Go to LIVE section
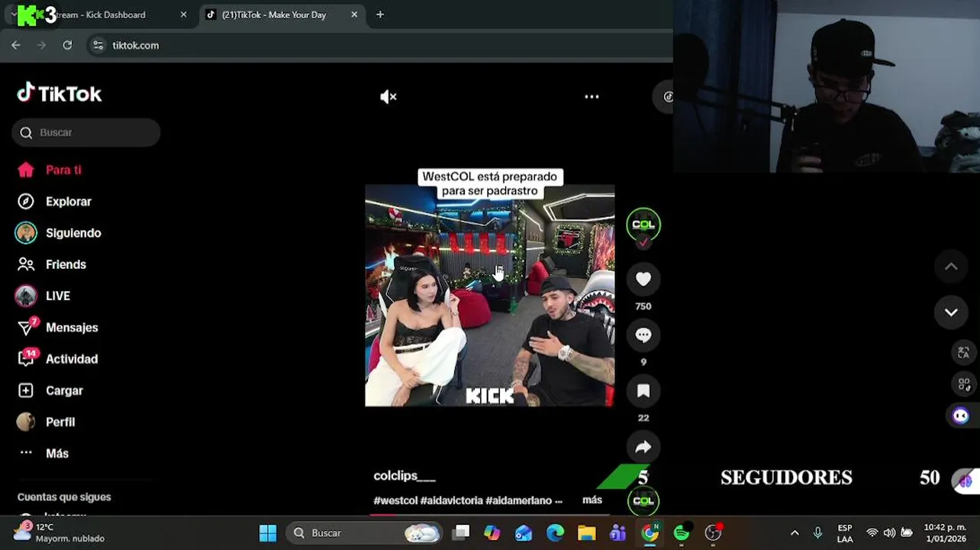 [x=58, y=296]
